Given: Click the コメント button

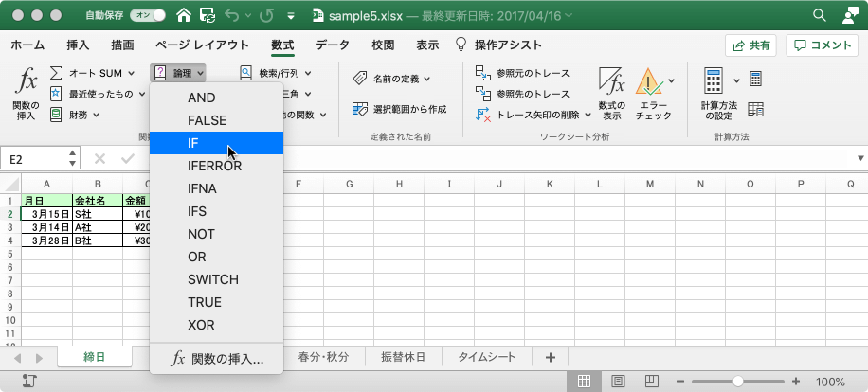Looking at the screenshot, I should (823, 45).
